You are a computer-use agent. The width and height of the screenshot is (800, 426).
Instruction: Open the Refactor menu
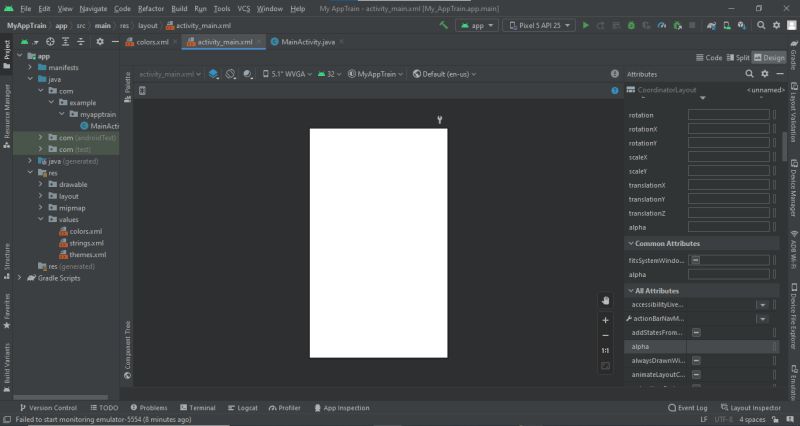click(151, 9)
